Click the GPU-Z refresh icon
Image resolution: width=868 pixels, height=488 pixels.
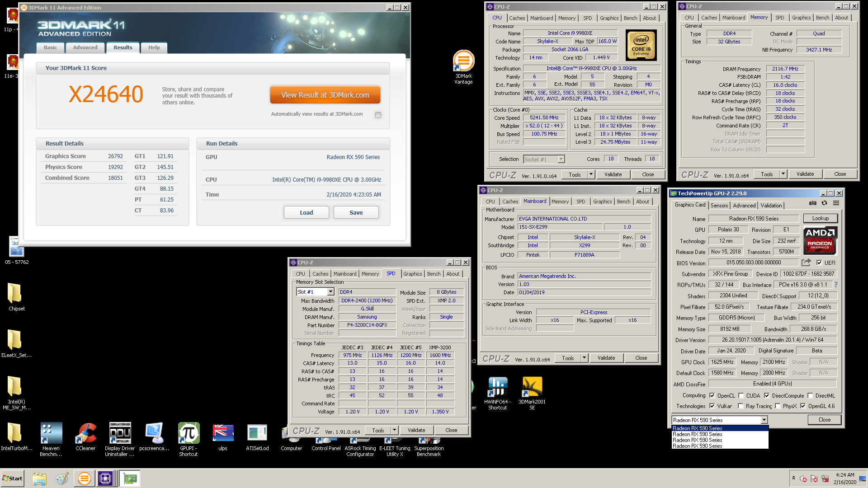824,203
